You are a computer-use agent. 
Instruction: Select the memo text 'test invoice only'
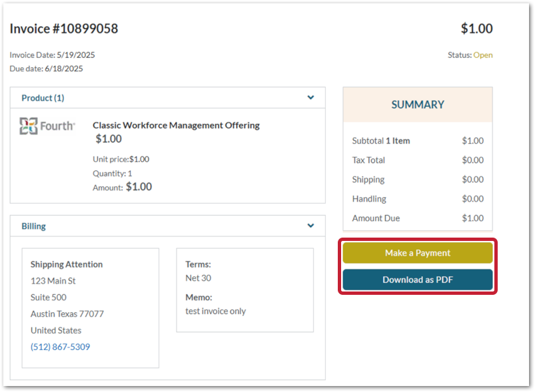(215, 311)
